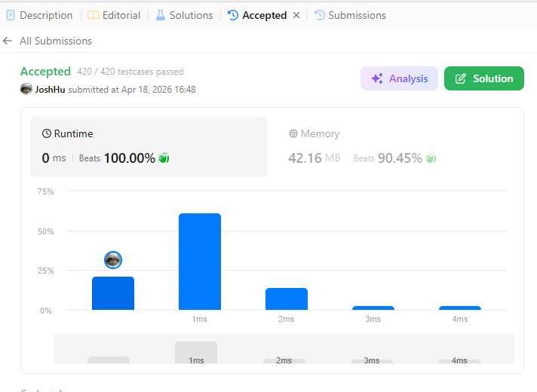Image resolution: width=537 pixels, height=392 pixels.
Task: Click the 'submitted at Apr 18, 2026 16:48' text
Action: coord(132,90)
